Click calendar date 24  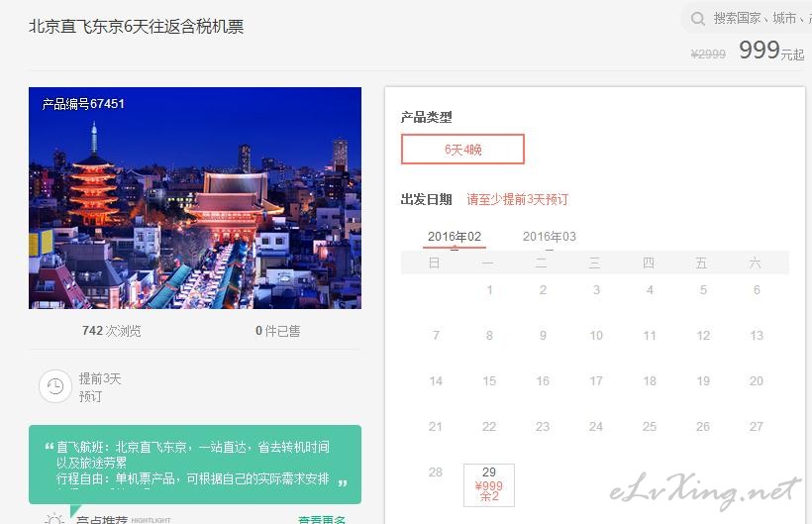(596, 427)
